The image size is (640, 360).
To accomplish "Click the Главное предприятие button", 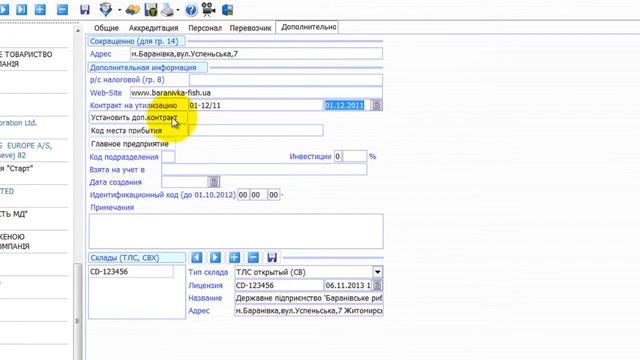I will click(132, 144).
